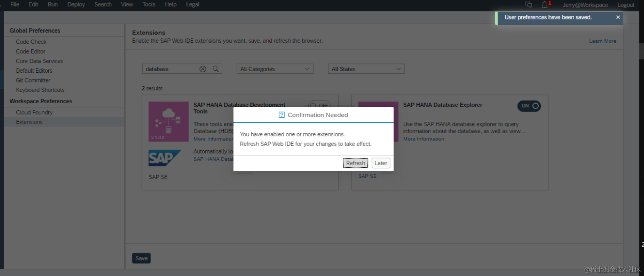Click the Workspace Preferences header
Image resolution: width=644 pixels, height=276 pixels.
point(41,101)
